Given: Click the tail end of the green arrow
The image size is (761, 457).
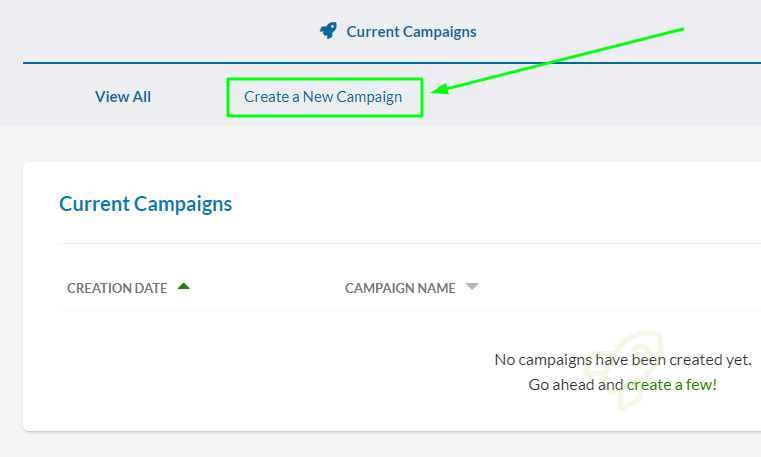Looking at the screenshot, I should (681, 29).
